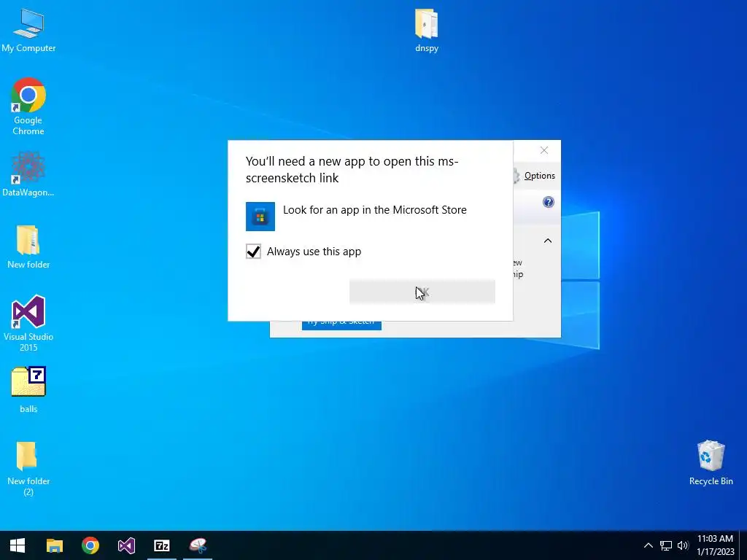Open volume control tray icon
Viewport: 747px width, 560px height.
[x=683, y=545]
